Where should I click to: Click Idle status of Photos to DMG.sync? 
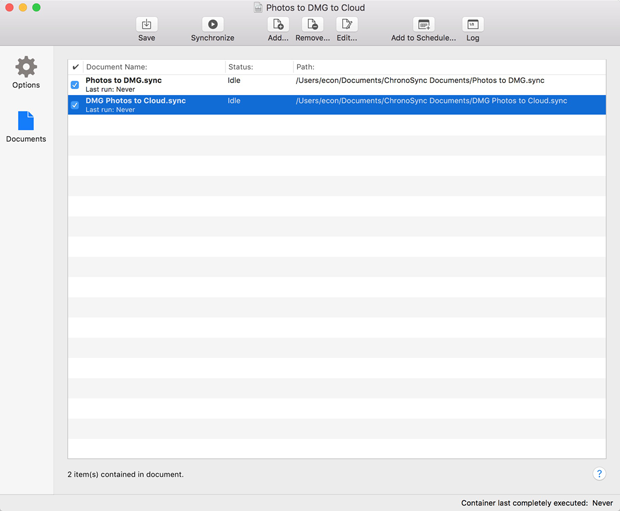234,80
